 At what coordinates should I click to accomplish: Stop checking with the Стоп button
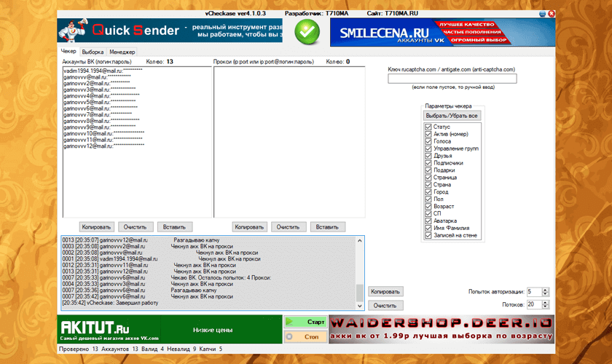coord(305,336)
